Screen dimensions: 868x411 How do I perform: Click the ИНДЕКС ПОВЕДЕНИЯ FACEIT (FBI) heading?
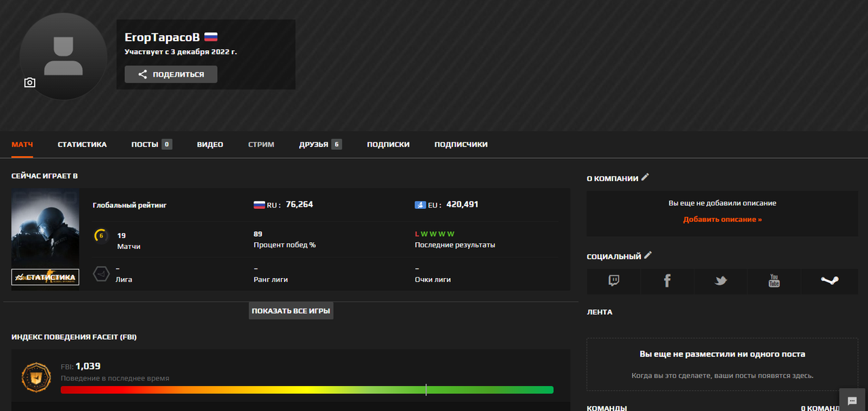pyautogui.click(x=75, y=337)
